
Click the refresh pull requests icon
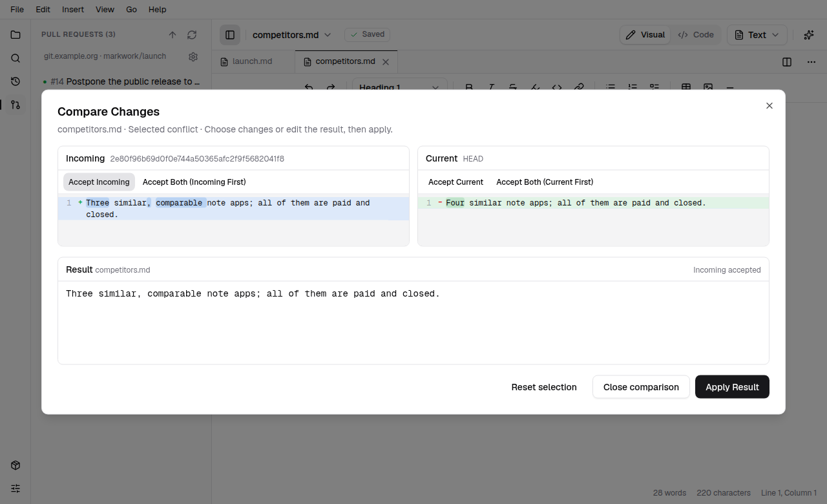192,35
